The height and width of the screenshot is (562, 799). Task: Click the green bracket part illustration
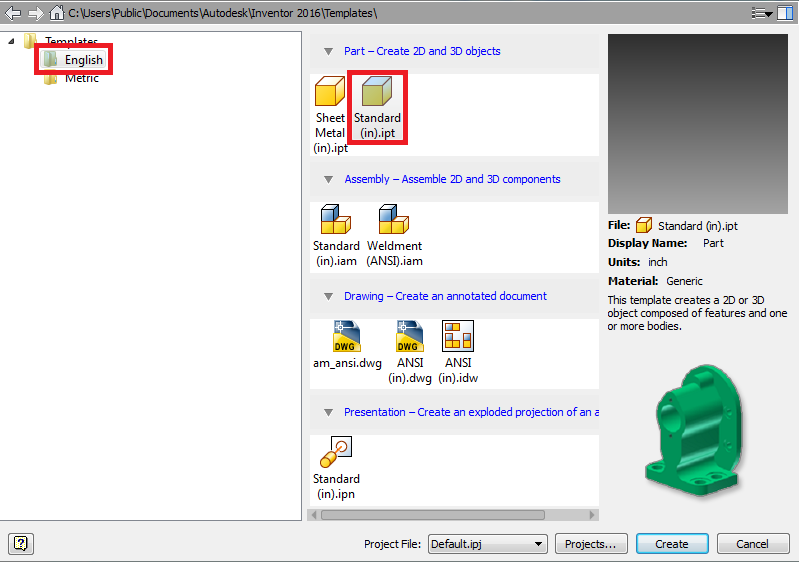[x=696, y=430]
